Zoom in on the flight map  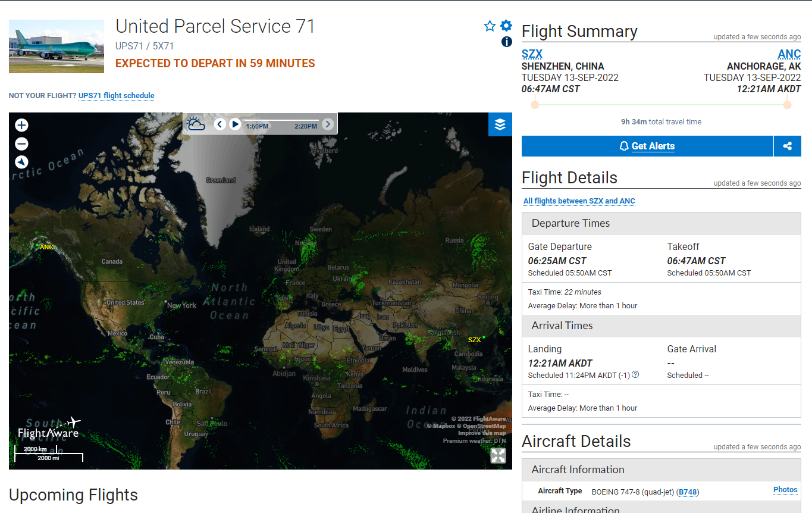(x=21, y=125)
